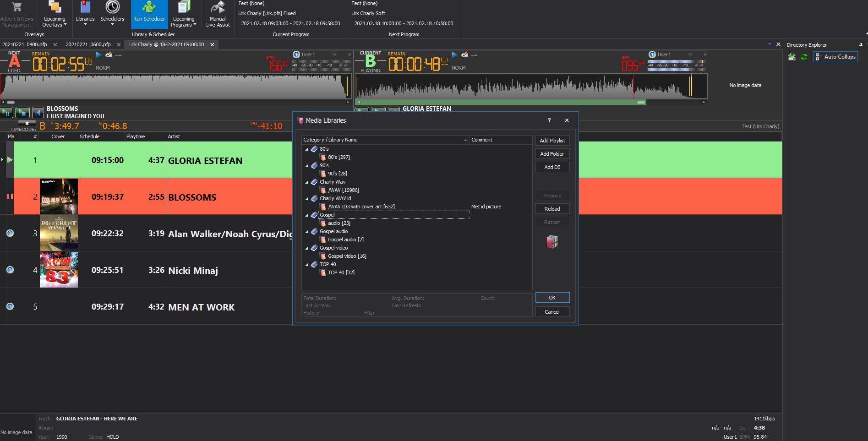Pin the Directory Explorer panel

(x=861, y=45)
